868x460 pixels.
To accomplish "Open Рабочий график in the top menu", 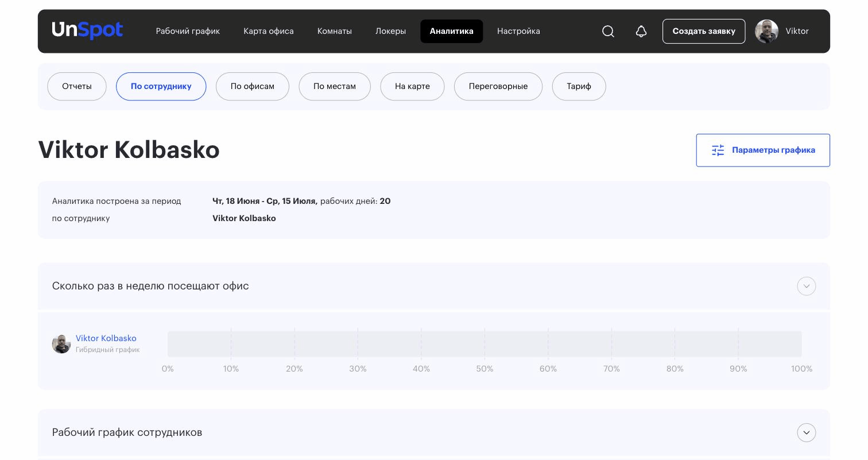I will click(188, 31).
